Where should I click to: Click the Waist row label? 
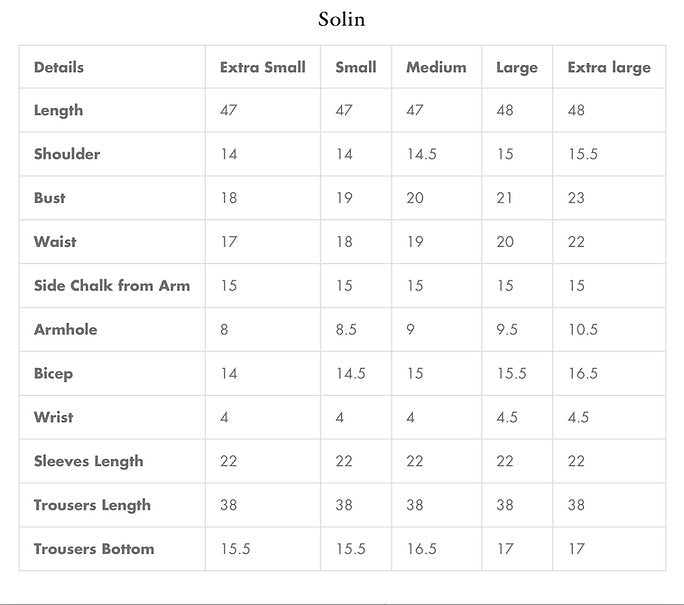tap(55, 242)
